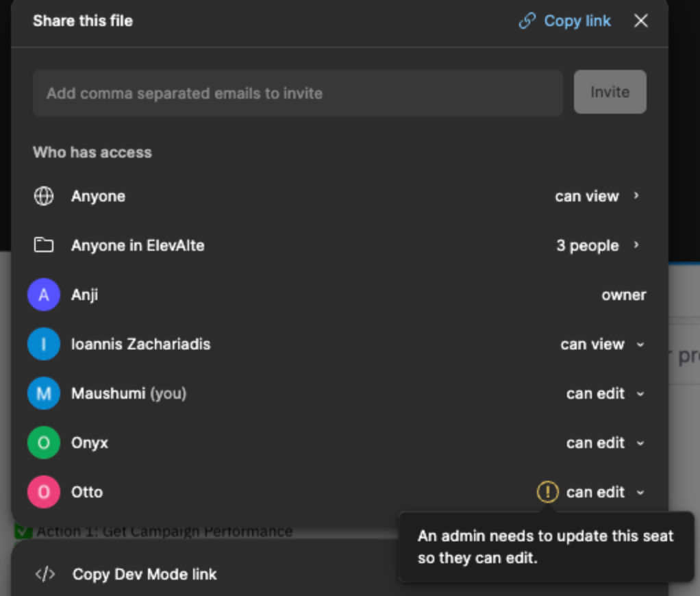Click Otto's pink avatar icon

pos(44,492)
